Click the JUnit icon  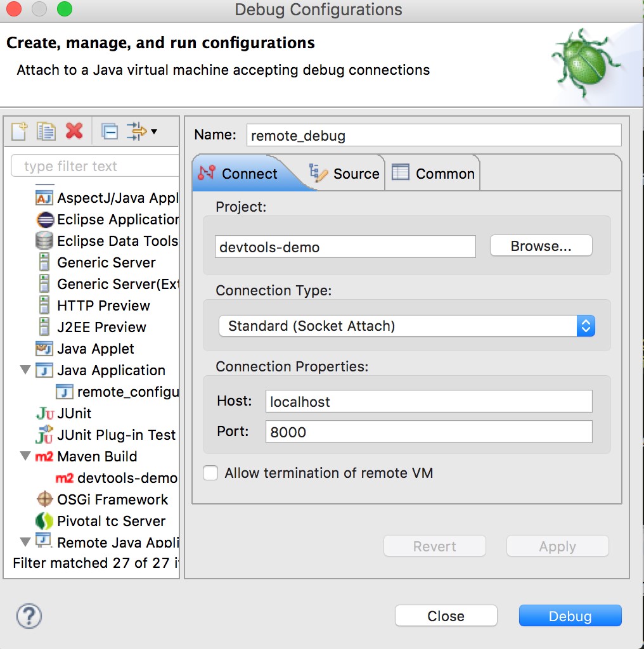[45, 413]
